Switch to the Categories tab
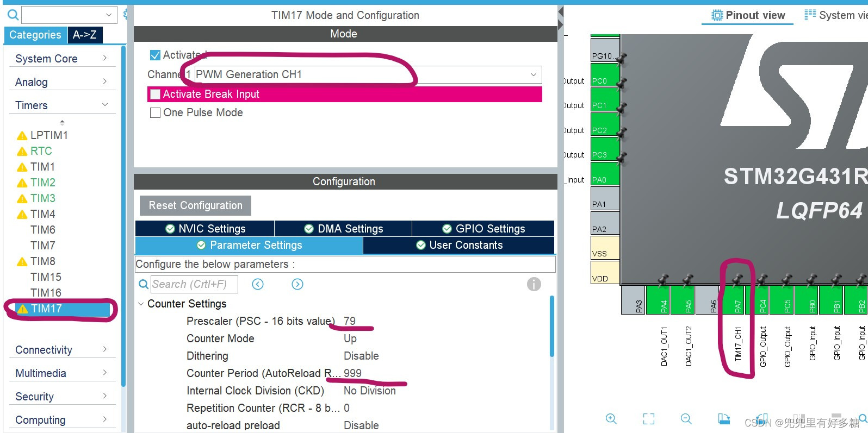This screenshot has width=868, height=433. click(x=35, y=35)
